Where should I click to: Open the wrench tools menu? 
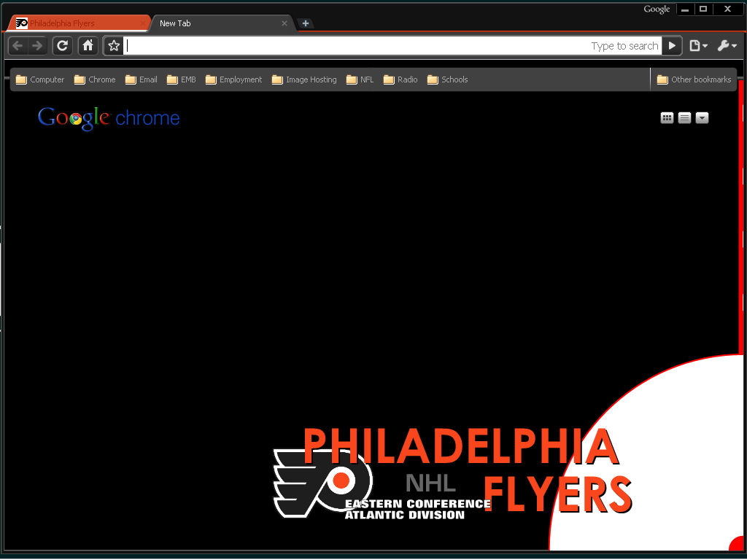coord(723,45)
